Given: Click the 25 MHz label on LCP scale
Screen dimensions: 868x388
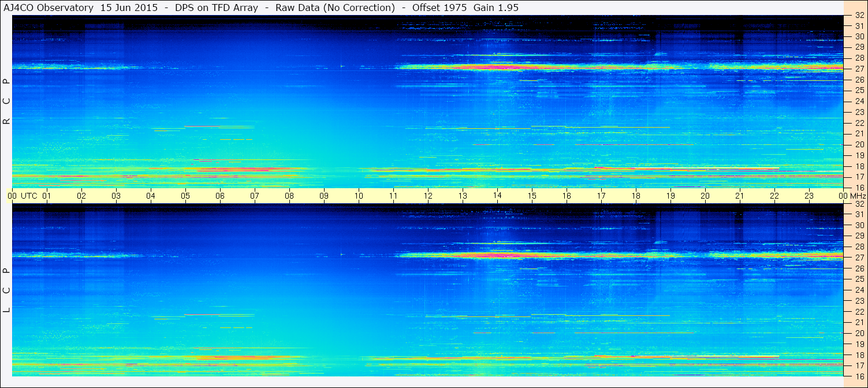Looking at the screenshot, I should tap(859, 279).
